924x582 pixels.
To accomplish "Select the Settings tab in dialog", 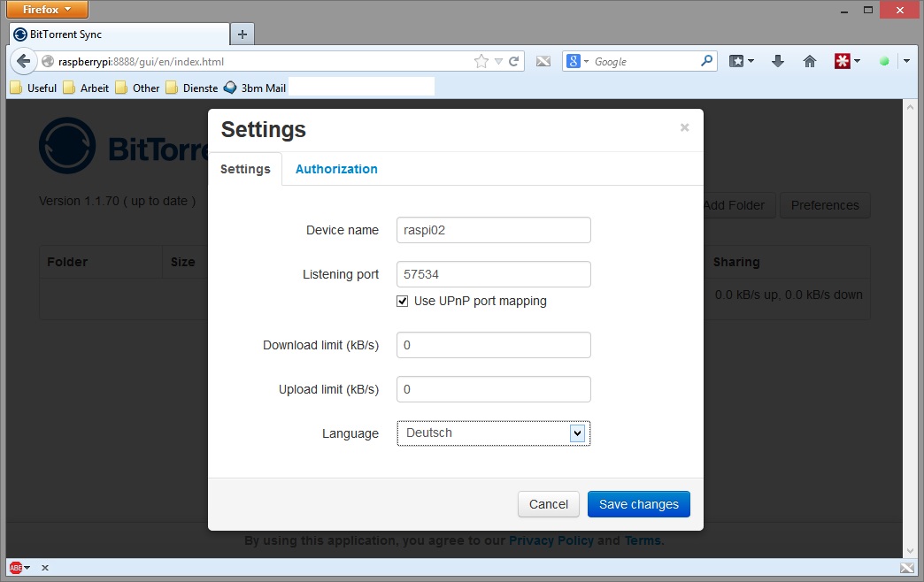I will point(245,169).
